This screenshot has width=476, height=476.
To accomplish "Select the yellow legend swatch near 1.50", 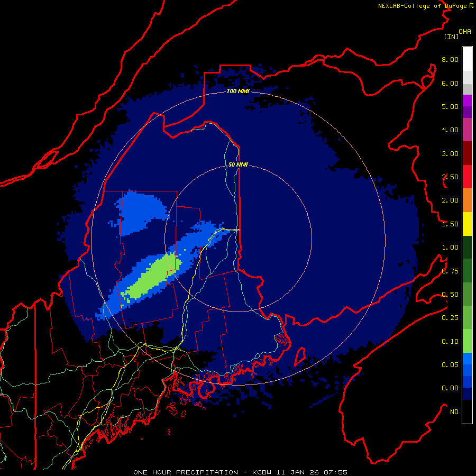I will tap(467, 224).
